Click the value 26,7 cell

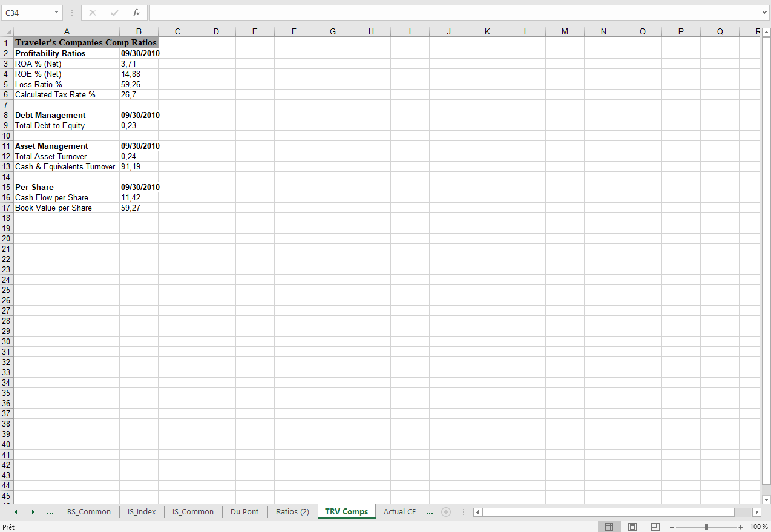[x=139, y=94]
